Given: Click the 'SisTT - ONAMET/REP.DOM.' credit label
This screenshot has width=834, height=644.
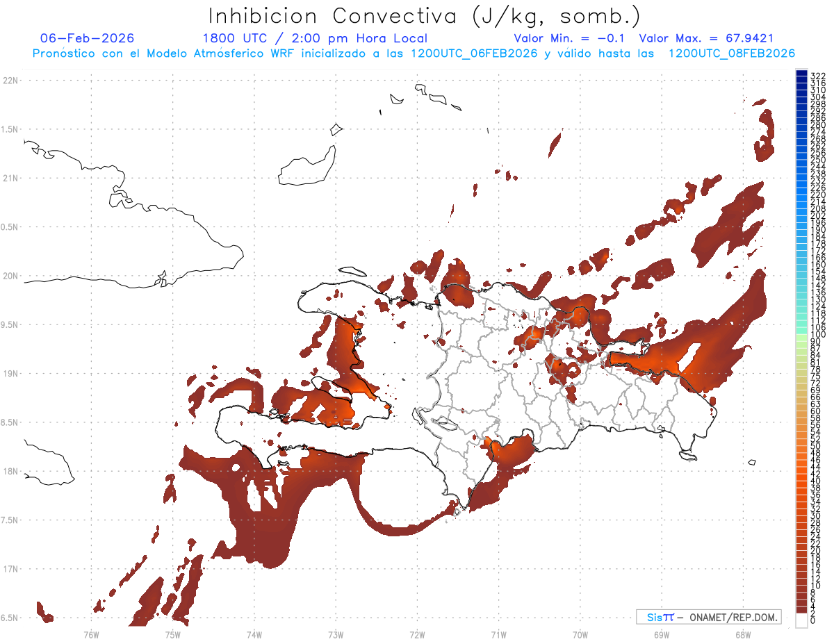Looking at the screenshot, I should coord(709,617).
